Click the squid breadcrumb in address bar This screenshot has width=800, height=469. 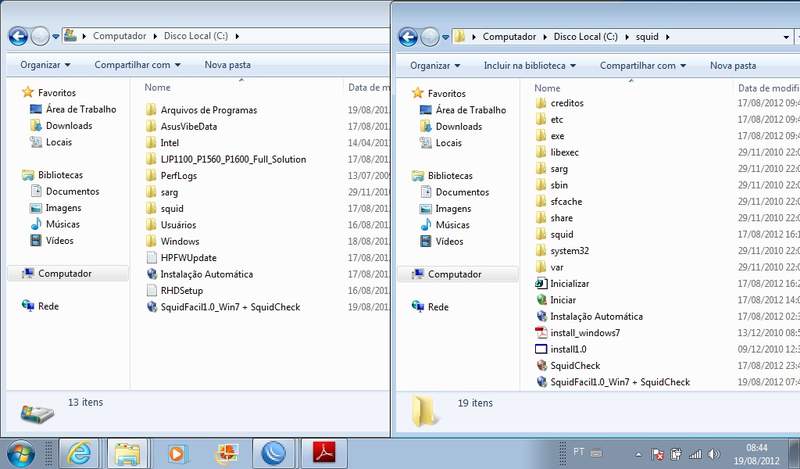point(647,37)
